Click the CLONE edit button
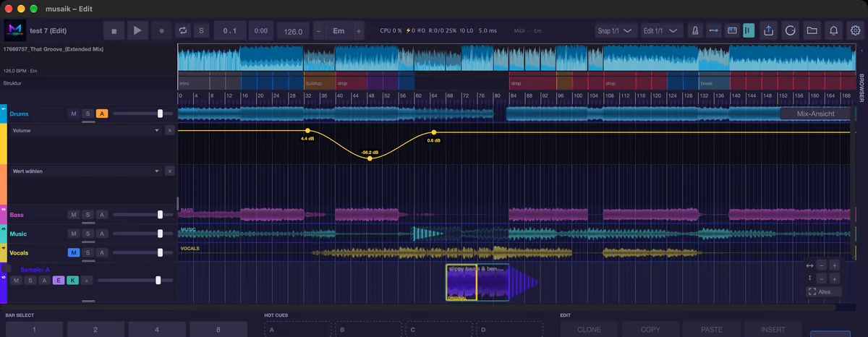This screenshot has width=868, height=337. click(x=589, y=330)
